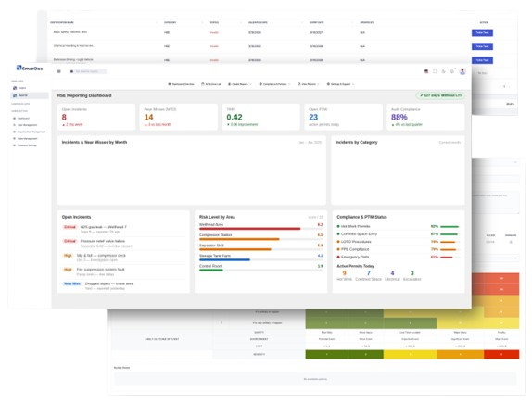Open the Slip & fall compressor deck incident
Screen dimensions: 532x403
click(x=123, y=258)
